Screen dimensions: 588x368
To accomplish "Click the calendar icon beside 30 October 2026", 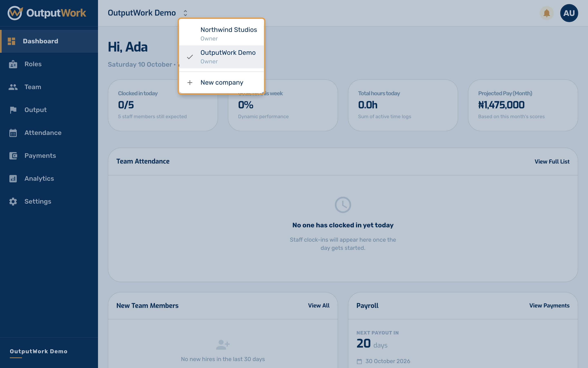I will [359, 361].
